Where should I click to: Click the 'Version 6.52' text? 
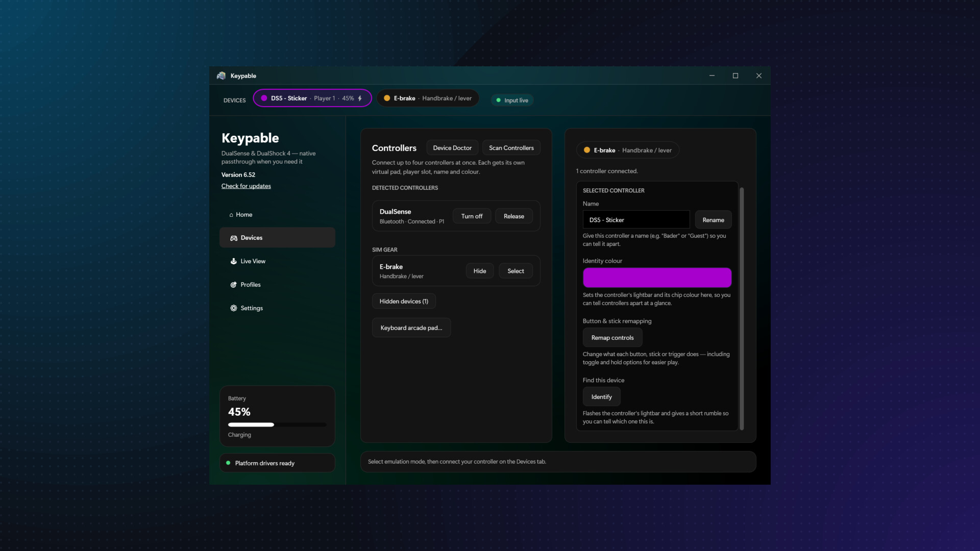tap(238, 174)
